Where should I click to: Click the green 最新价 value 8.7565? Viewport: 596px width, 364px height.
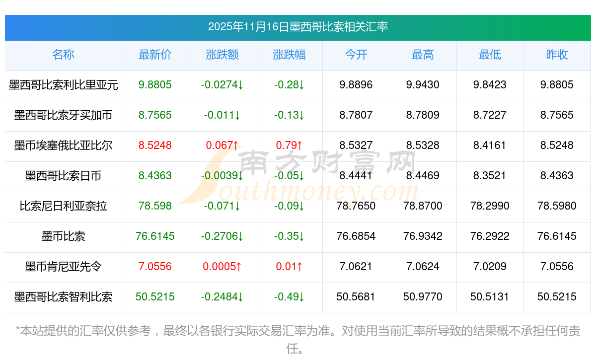[x=155, y=115]
